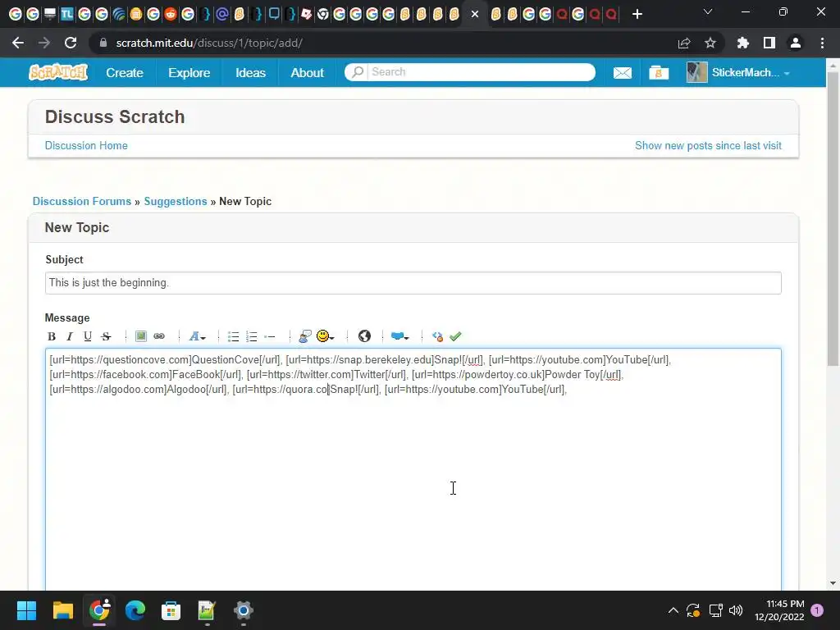Open Microsoft Store from the taskbar
This screenshot has height=630, width=840.
171,610
